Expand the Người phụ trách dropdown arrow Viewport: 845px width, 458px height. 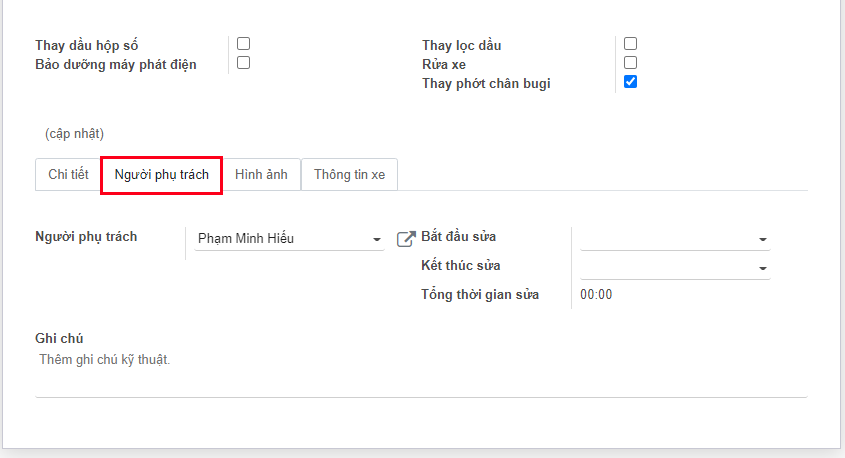coord(377,240)
